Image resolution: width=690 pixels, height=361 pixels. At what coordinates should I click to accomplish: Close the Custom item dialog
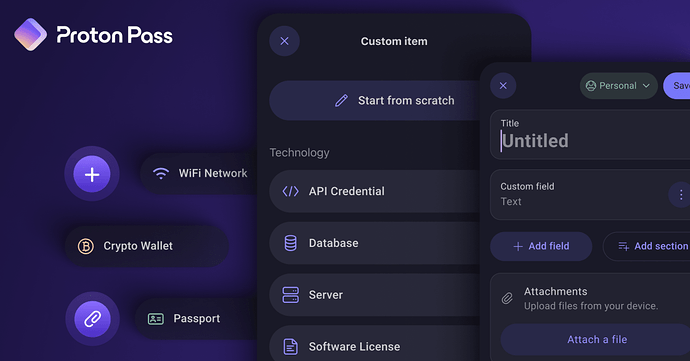point(285,41)
